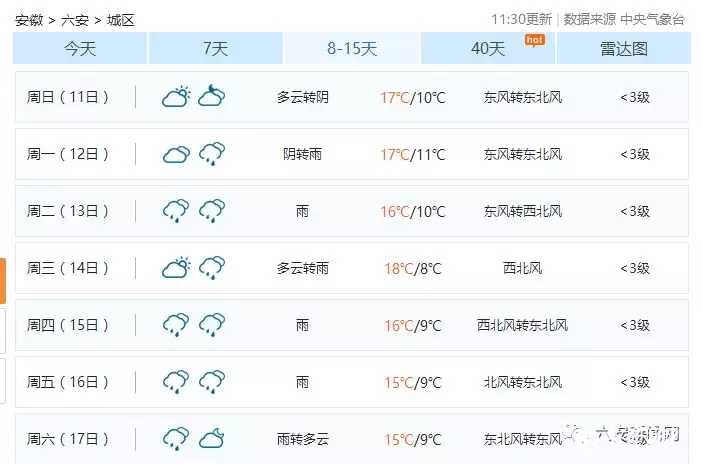This screenshot has width=702, height=464.
Task: Open the 雷达图 tab
Action: coord(624,48)
